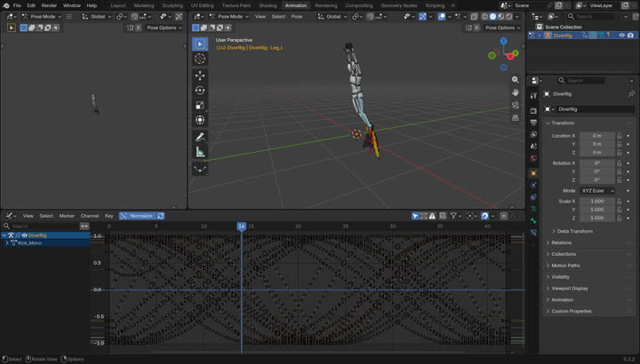Open the Bone Constraints properties tab
Screen dimensions: 640x364
click(x=533, y=233)
